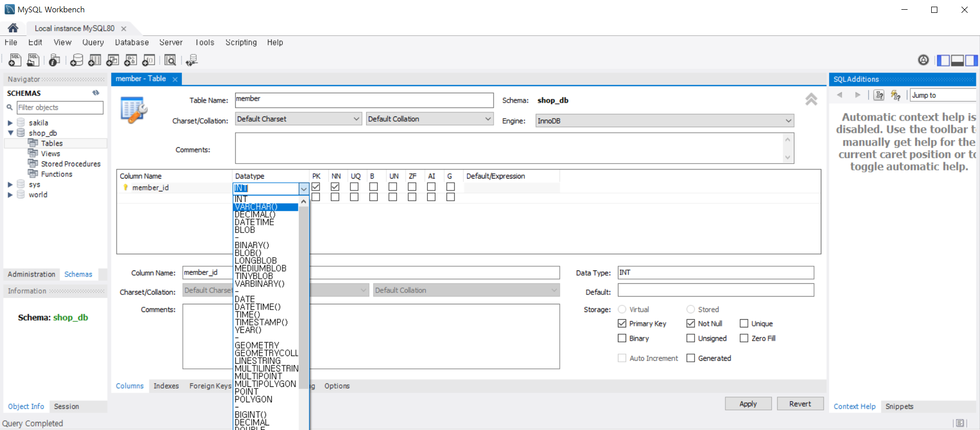Create a new SQL tab icon

tap(15, 60)
